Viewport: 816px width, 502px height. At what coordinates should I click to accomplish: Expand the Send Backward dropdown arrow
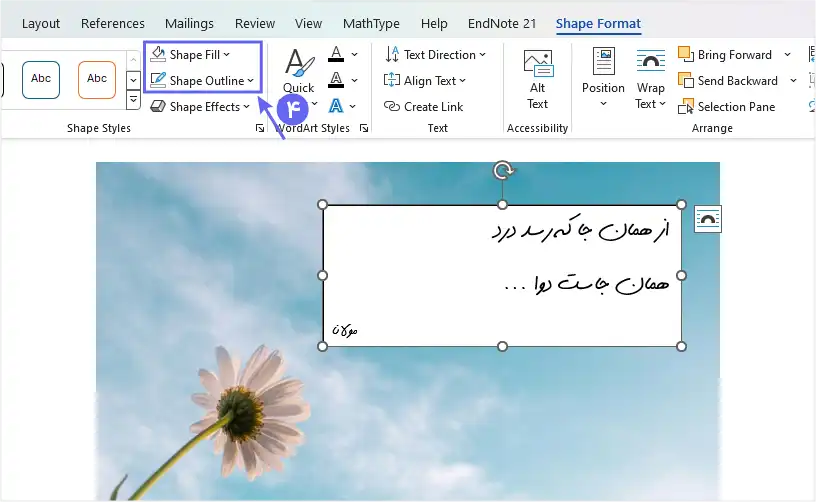pos(793,81)
